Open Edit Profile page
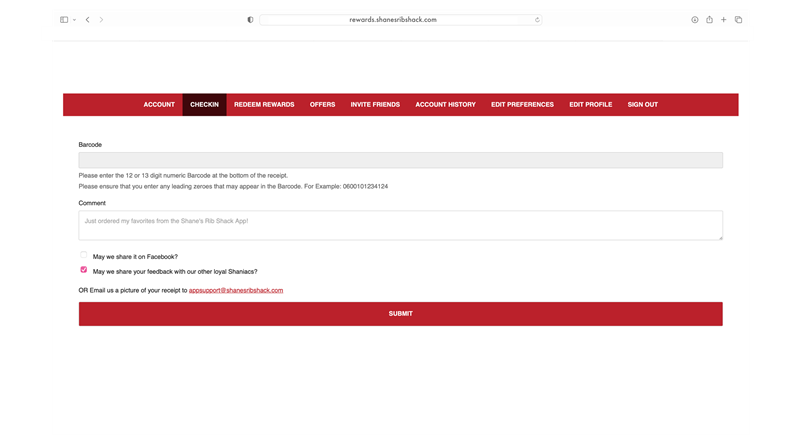The height and width of the screenshot is (448, 794). point(590,105)
